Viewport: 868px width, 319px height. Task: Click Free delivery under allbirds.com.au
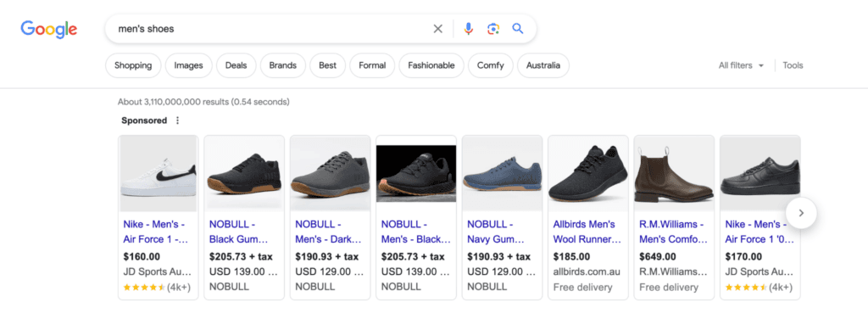582,288
